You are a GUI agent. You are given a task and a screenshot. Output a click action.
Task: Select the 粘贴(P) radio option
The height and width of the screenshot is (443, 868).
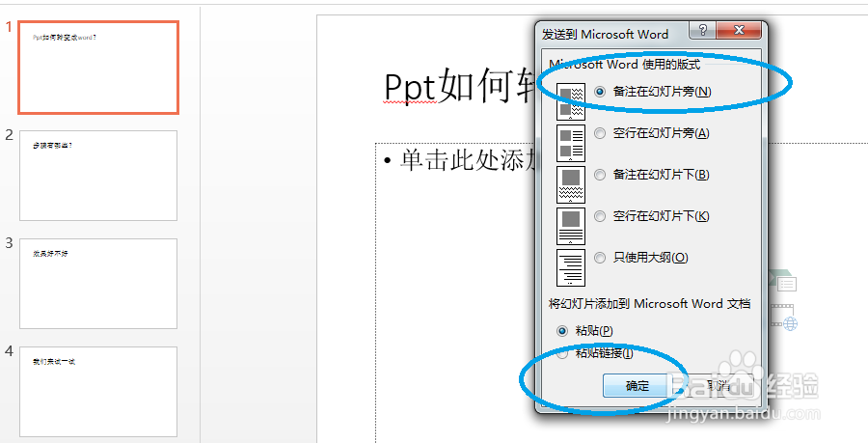[584, 331]
